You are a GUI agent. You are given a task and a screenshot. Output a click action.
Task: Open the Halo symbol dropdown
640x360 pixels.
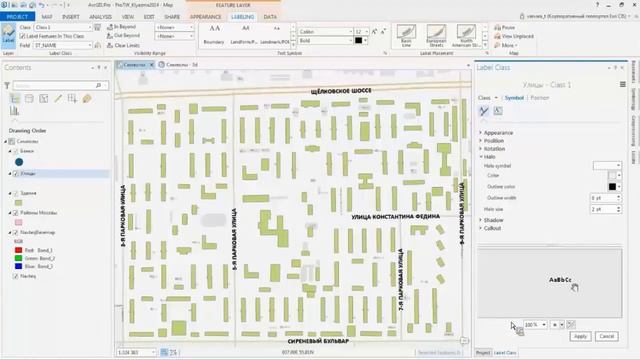[x=607, y=165]
